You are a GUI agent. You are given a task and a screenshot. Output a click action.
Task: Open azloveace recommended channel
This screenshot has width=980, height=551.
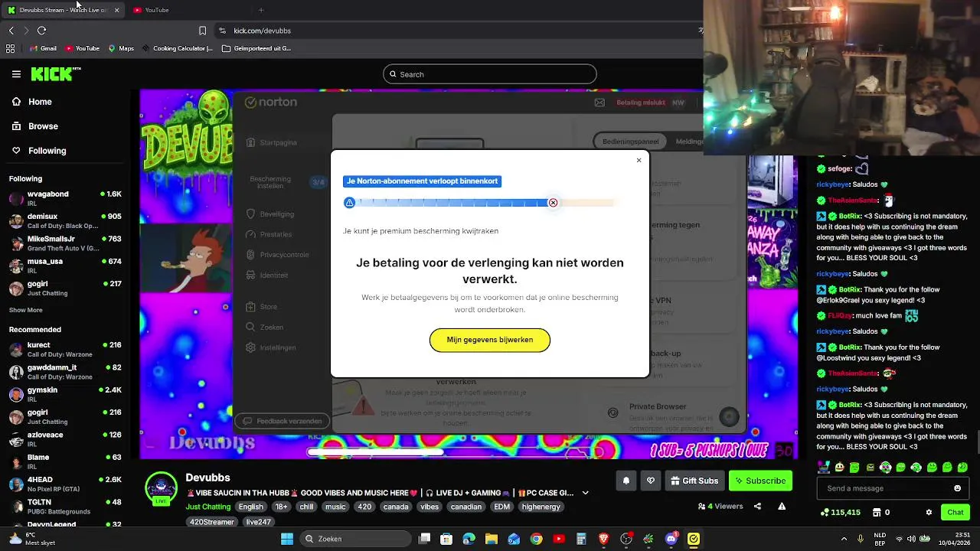[x=65, y=439]
